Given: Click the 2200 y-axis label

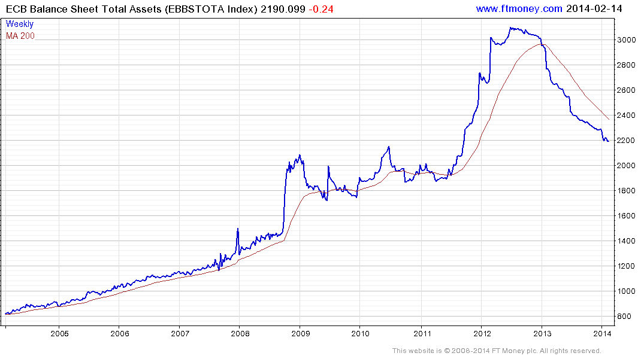Looking at the screenshot, I should pyautogui.click(x=627, y=141).
